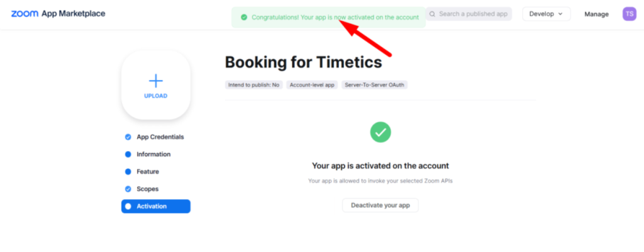Click the green activation success checkmark
This screenshot has width=644, height=252.
pyautogui.click(x=380, y=132)
